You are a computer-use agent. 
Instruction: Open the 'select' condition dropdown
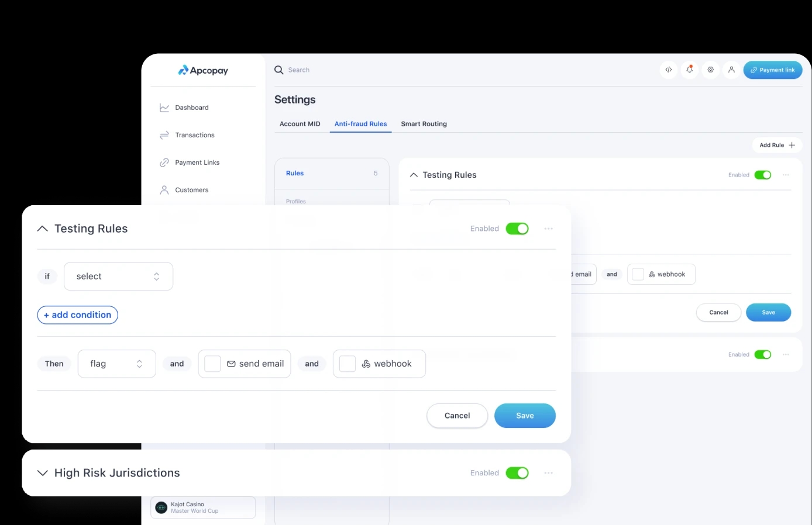118,277
